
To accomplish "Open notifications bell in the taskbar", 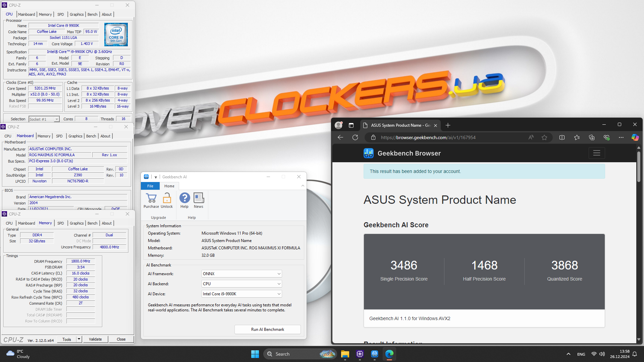I will 635,354.
